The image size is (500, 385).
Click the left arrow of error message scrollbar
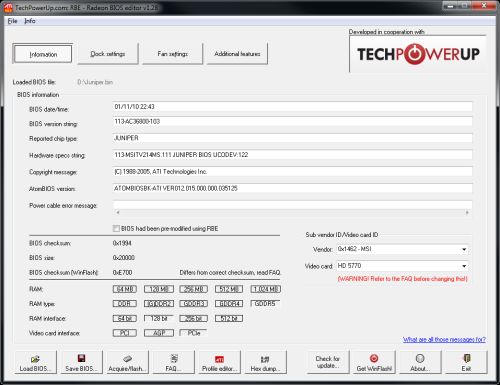118,212
